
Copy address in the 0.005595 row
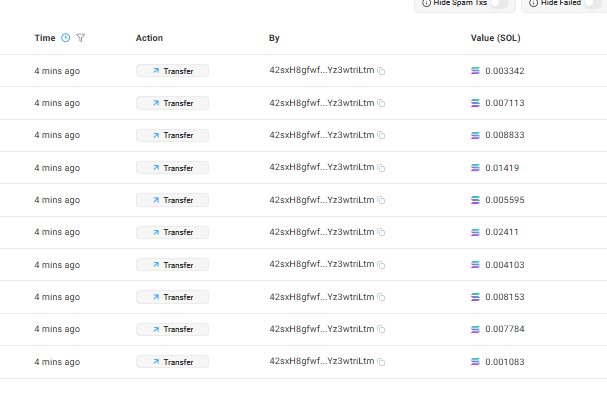pos(381,200)
